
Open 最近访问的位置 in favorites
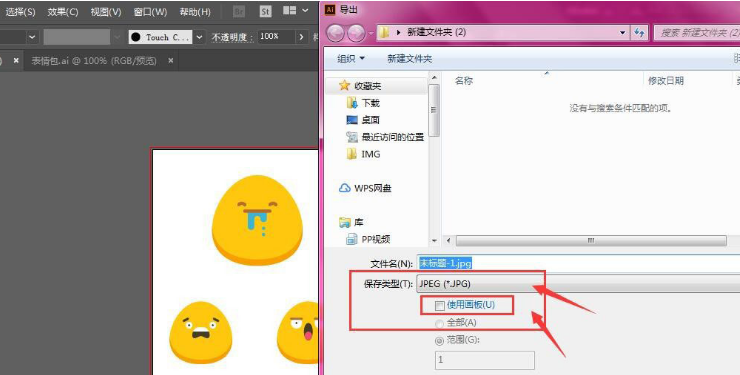pos(393,137)
